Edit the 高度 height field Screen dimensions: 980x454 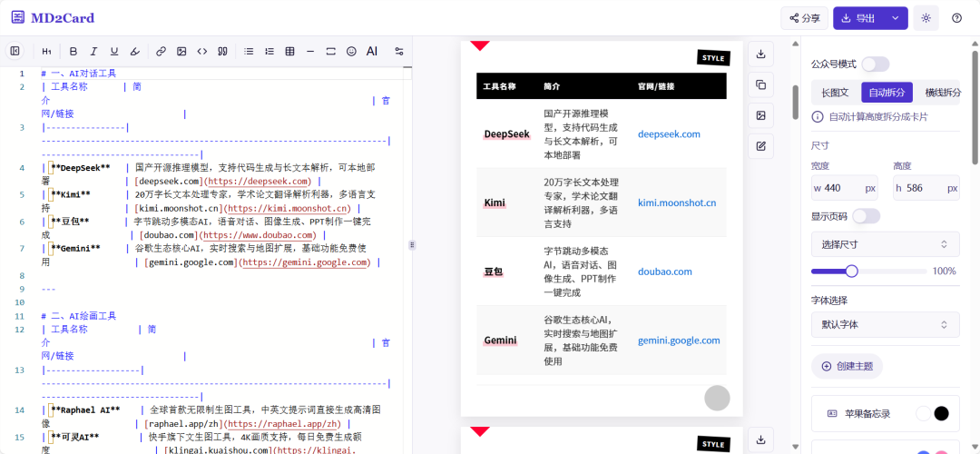click(926, 188)
